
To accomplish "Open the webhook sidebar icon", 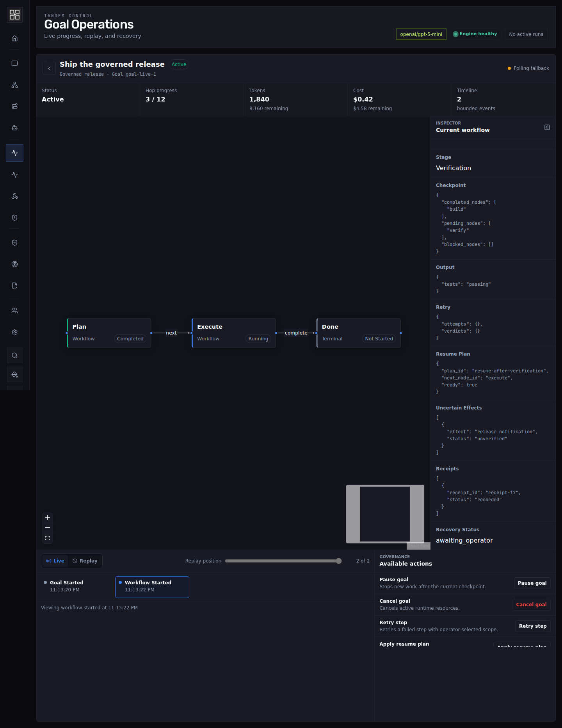I will 14,196.
